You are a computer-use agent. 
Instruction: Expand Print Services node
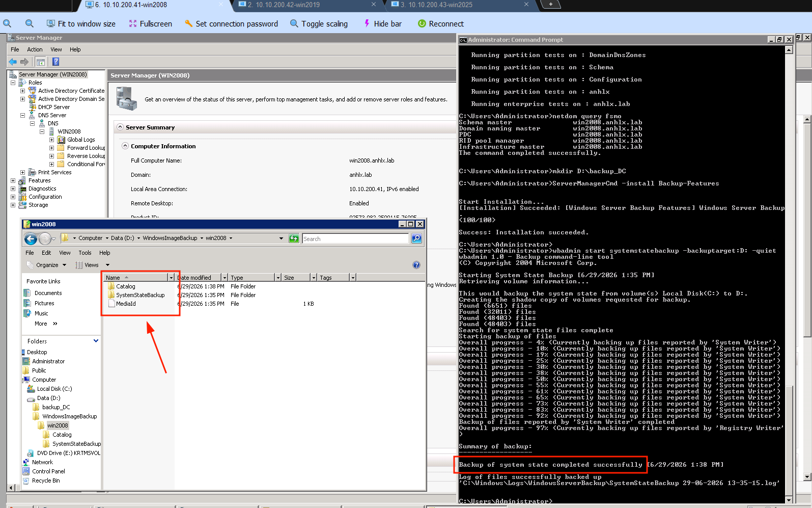(x=22, y=172)
